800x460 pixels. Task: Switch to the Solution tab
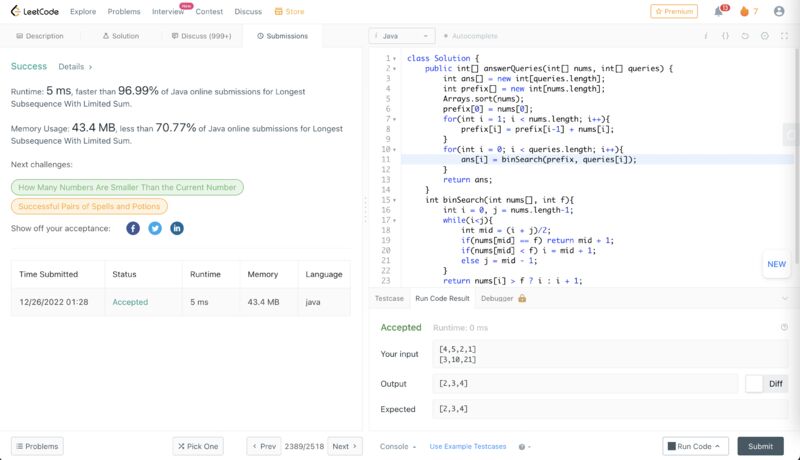pos(120,36)
